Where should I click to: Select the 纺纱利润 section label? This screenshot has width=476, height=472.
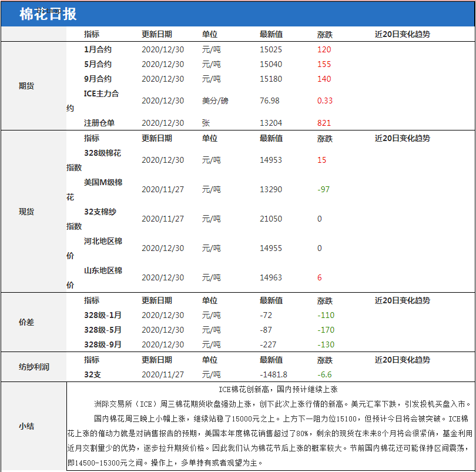pyautogui.click(x=34, y=367)
